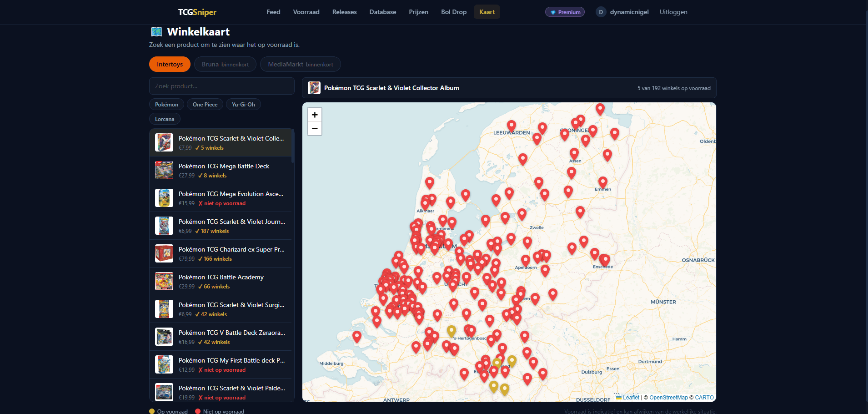
Task: Click the product list scrollbar
Action: [x=293, y=146]
